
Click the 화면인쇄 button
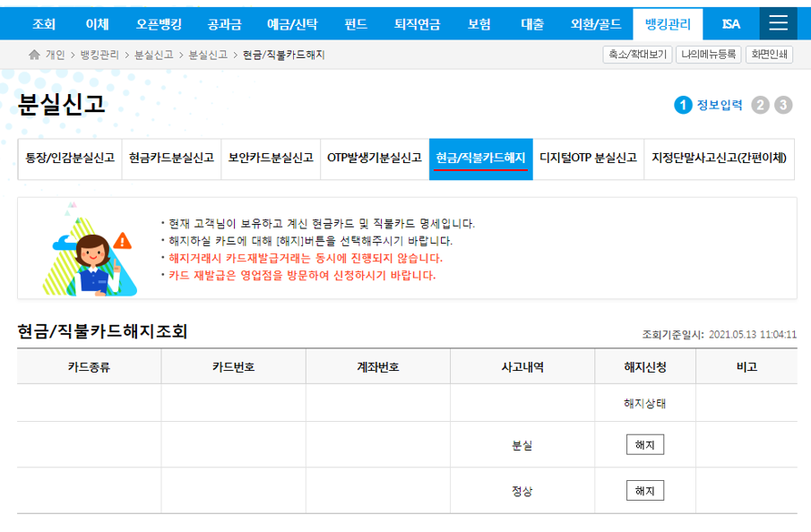[x=769, y=55]
